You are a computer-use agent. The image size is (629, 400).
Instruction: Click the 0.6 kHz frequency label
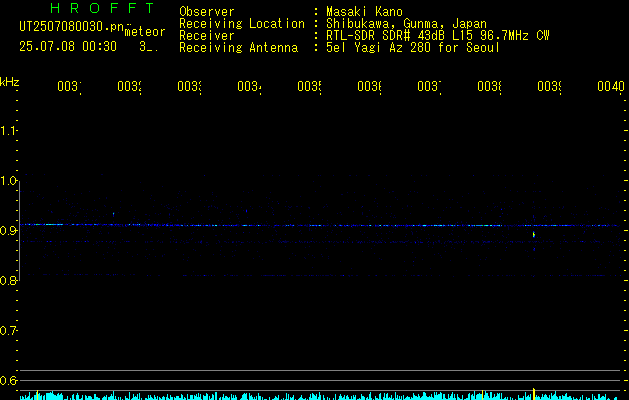pos(8,380)
